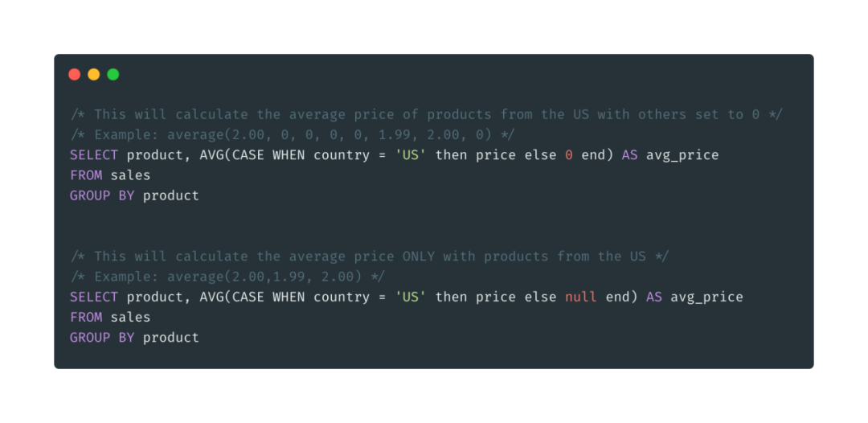Click the comment containing ONLY with products
868x423 pixels.
(370, 257)
